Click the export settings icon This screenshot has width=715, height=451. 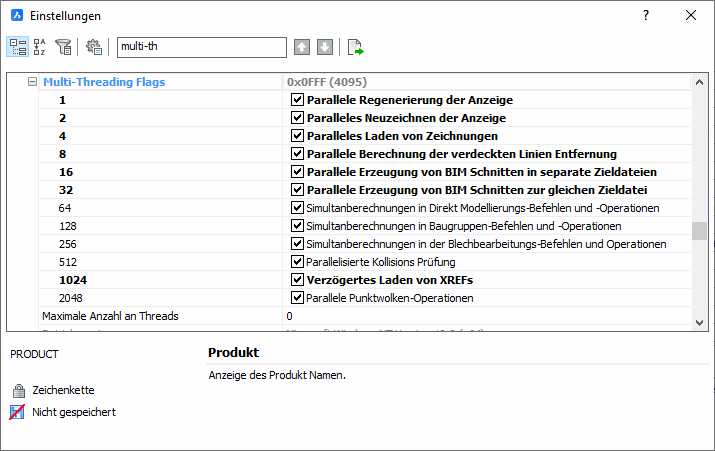(x=355, y=47)
